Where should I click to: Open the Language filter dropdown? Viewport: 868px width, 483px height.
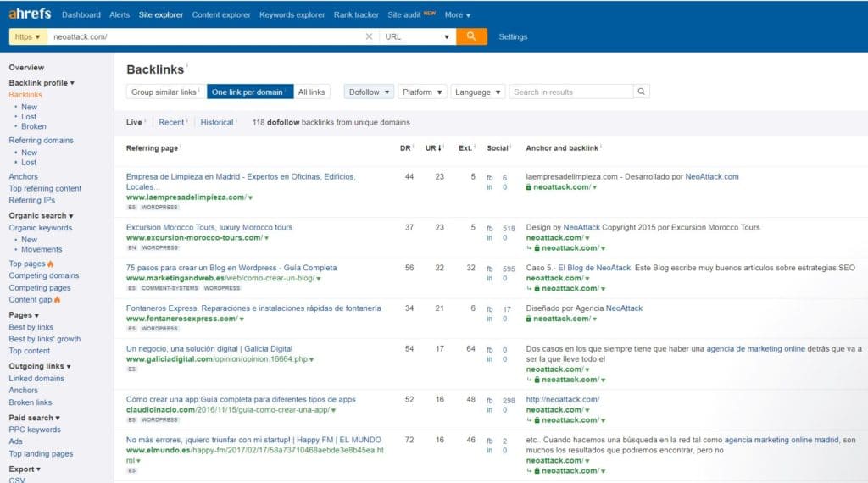478,92
